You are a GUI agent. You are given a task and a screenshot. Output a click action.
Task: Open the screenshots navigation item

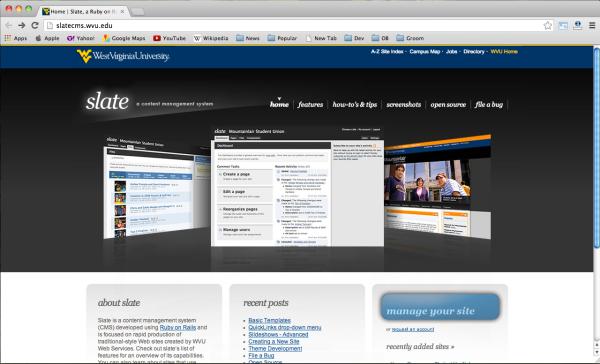click(x=403, y=104)
